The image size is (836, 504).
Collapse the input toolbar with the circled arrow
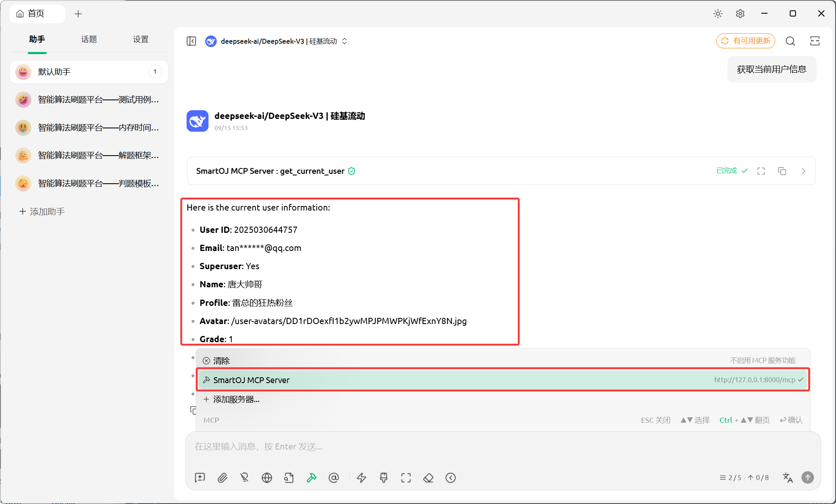451,478
